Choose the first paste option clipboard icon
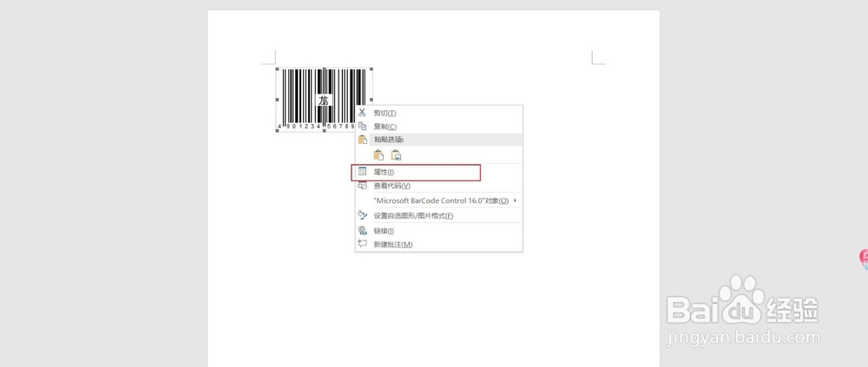868x367 pixels. point(378,155)
